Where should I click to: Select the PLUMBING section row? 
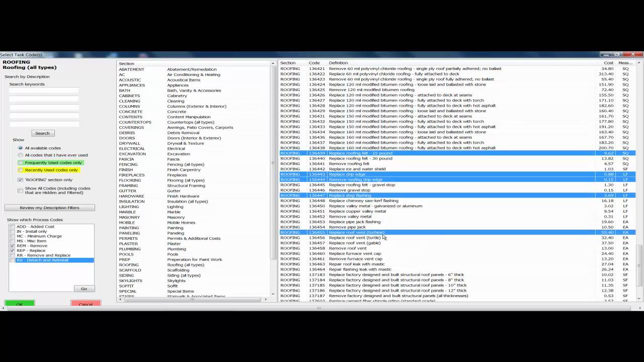click(194, 249)
